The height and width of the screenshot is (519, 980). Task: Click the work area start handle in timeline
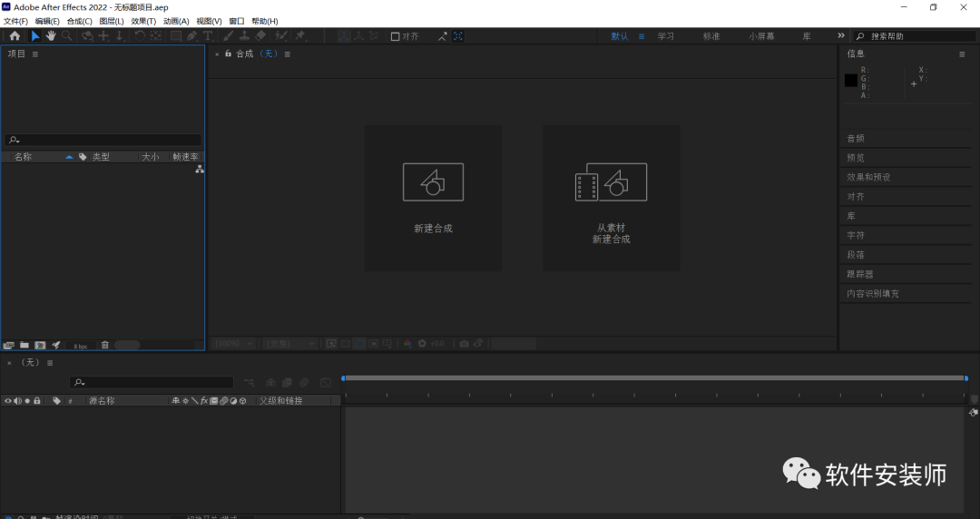pos(343,378)
